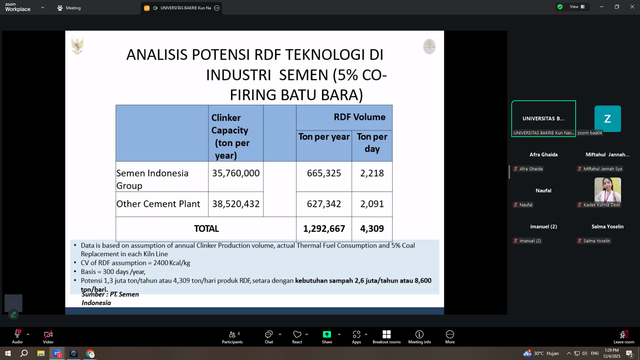The image size is (640, 360).
Task: Open File Explorer from taskbar
Action: [41, 353]
